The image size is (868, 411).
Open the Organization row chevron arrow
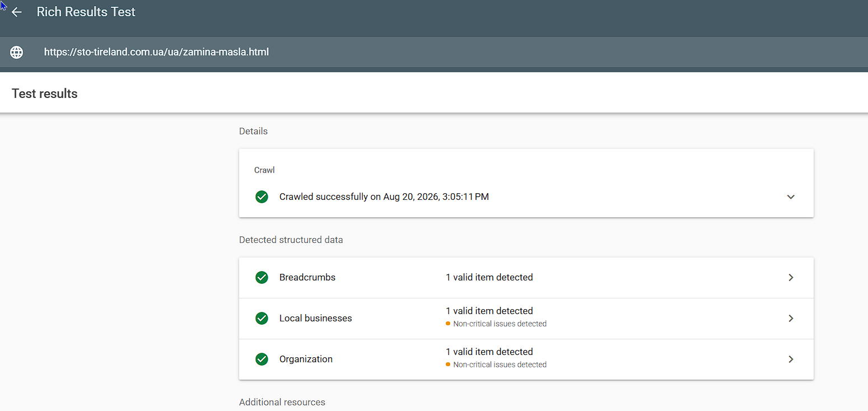coord(791,359)
